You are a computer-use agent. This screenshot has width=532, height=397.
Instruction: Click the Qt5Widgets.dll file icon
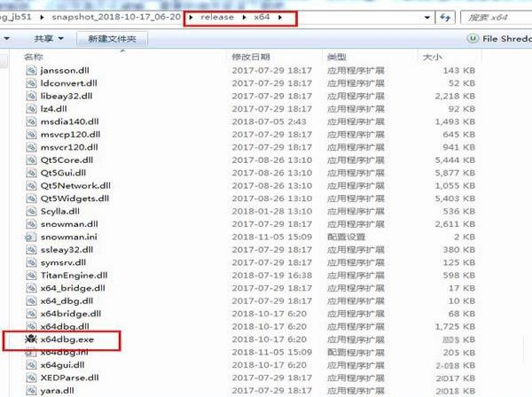31,198
